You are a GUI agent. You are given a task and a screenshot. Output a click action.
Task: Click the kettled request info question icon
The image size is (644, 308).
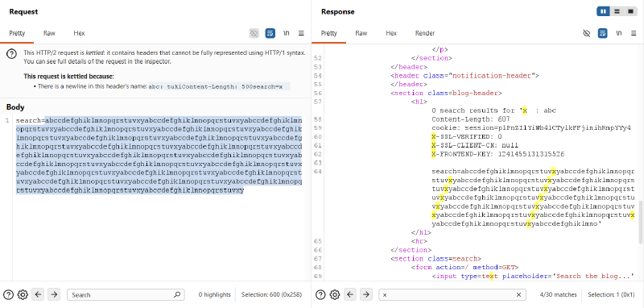click(12, 54)
